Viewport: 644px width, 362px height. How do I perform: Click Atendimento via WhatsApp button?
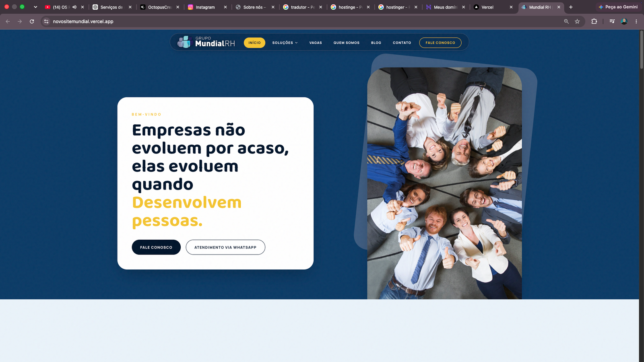(x=225, y=247)
